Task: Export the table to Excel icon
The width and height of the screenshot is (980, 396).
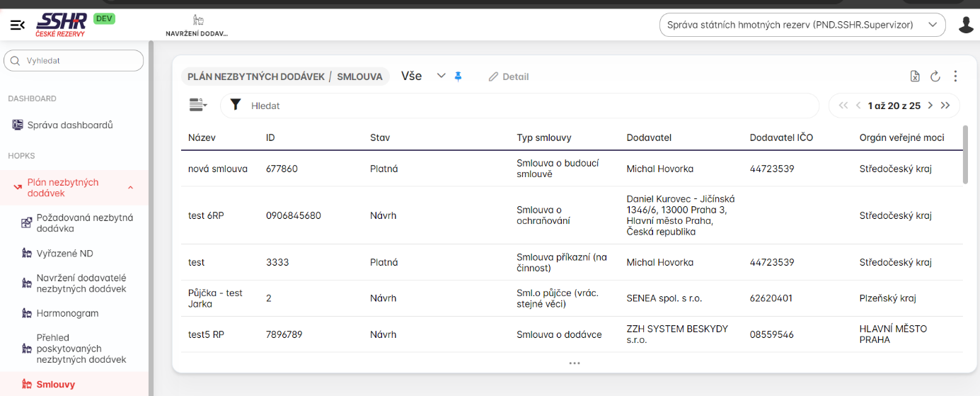Action: pos(915,77)
